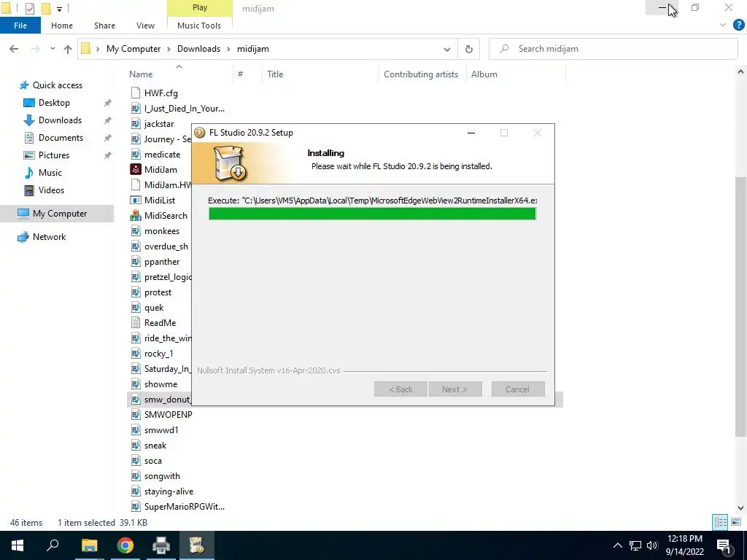Open File Explorer from taskbar
The image size is (747, 560).
tap(89, 545)
